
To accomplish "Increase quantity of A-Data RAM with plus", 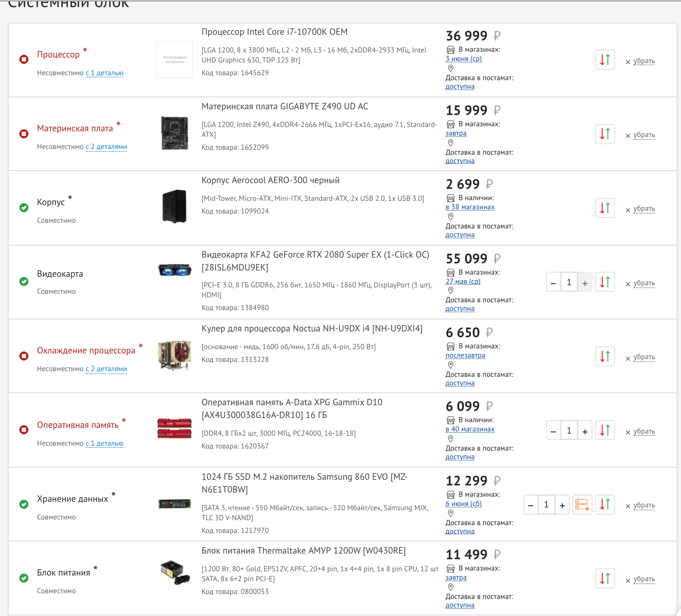I will 585,431.
